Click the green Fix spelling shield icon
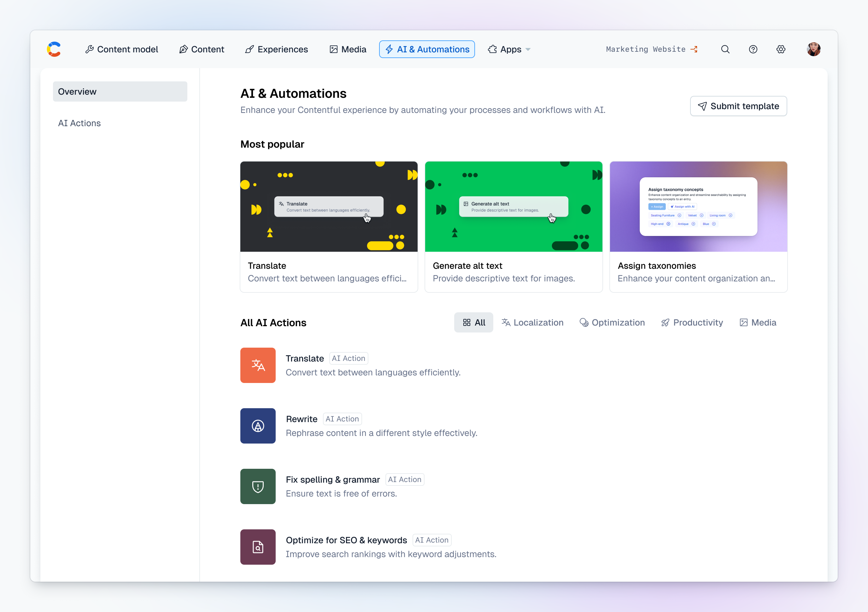868x612 pixels. 258,486
